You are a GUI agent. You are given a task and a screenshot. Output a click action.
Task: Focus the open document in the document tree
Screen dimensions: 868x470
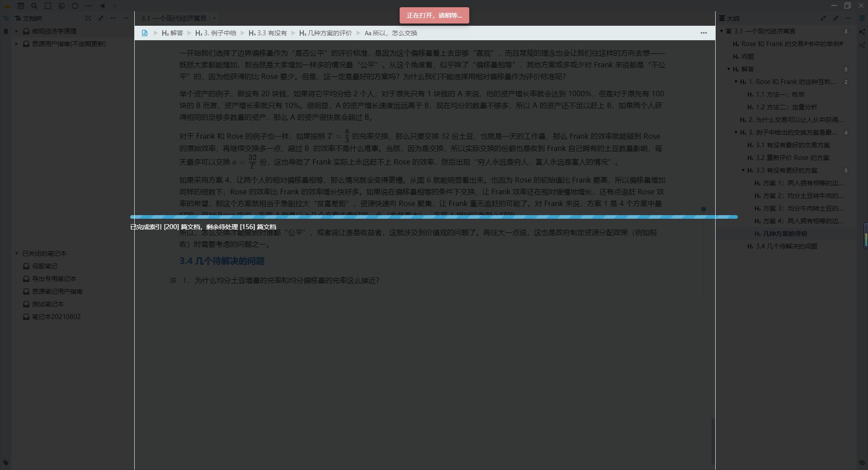tap(89, 18)
